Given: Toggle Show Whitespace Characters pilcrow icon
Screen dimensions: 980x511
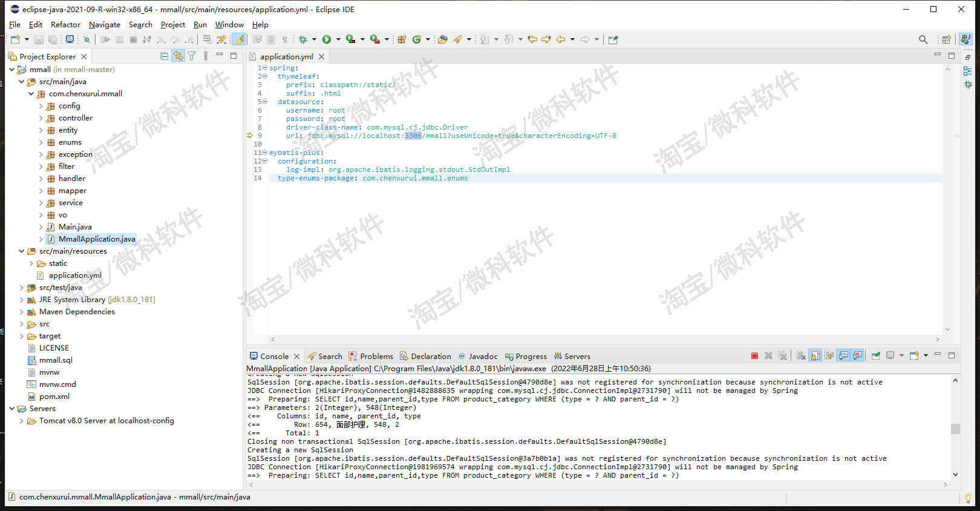Looking at the screenshot, I should (284, 39).
